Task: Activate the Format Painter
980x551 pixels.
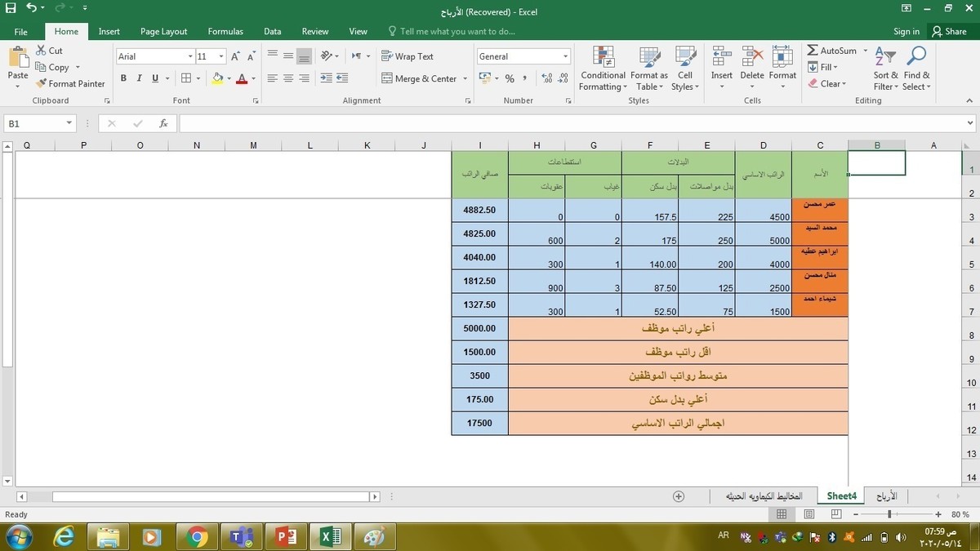Action: (70, 83)
